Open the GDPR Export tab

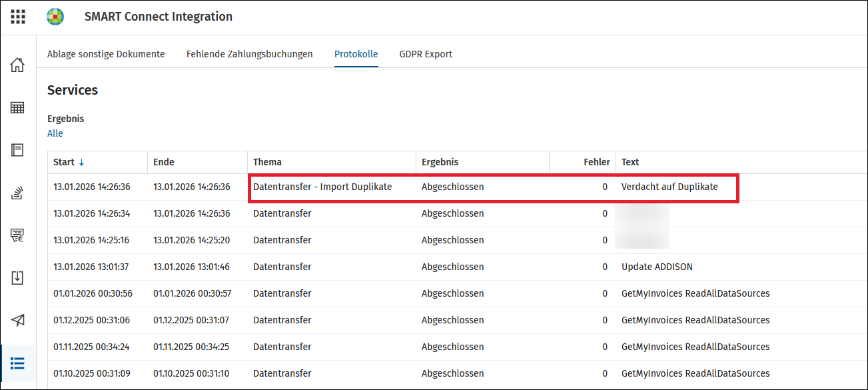(426, 54)
